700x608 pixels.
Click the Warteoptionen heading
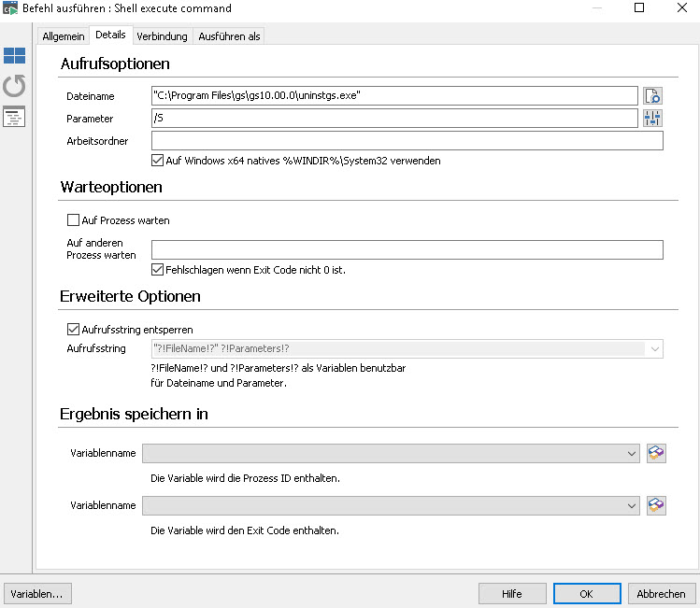(x=111, y=187)
